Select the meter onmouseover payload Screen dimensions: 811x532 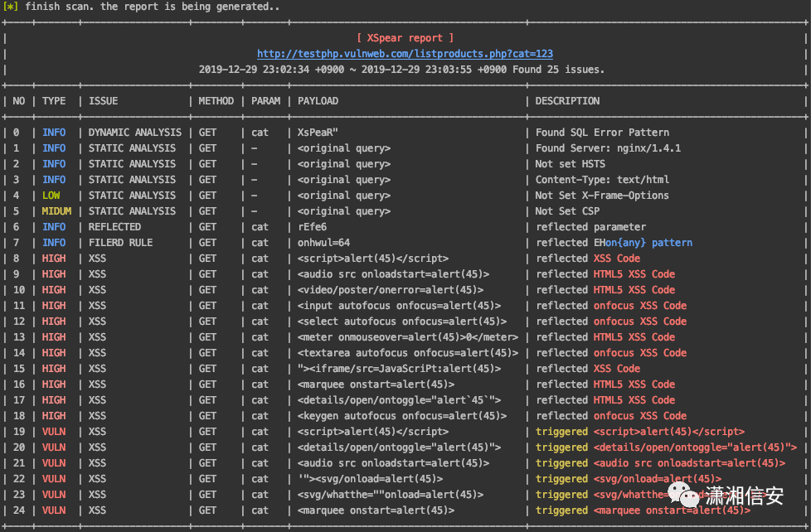(407, 337)
